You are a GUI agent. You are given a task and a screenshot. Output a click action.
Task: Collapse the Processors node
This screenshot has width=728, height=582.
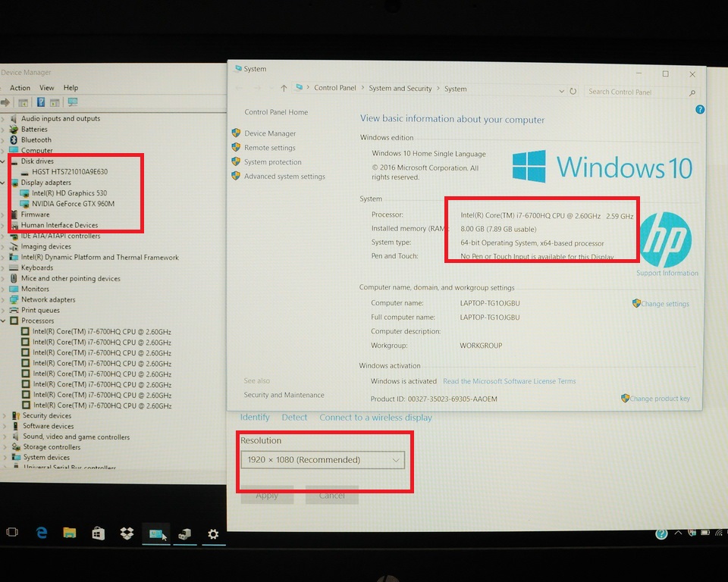pyautogui.click(x=3, y=321)
